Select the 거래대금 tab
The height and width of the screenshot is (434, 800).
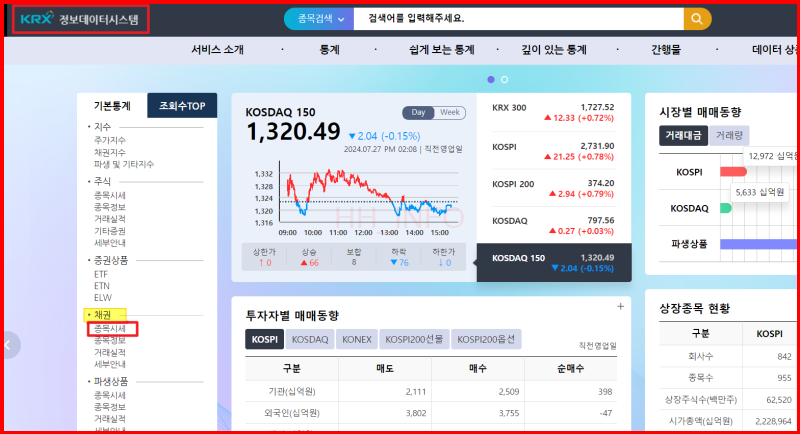pyautogui.click(x=683, y=136)
